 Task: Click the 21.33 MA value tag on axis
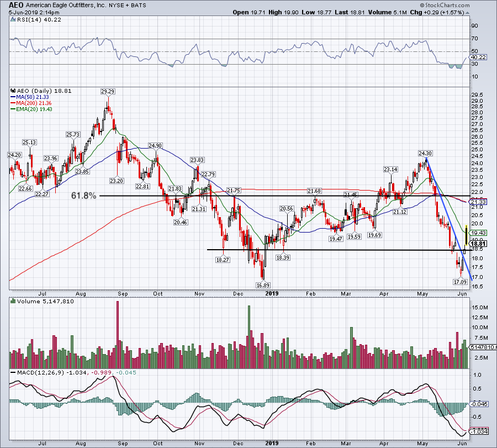(479, 202)
